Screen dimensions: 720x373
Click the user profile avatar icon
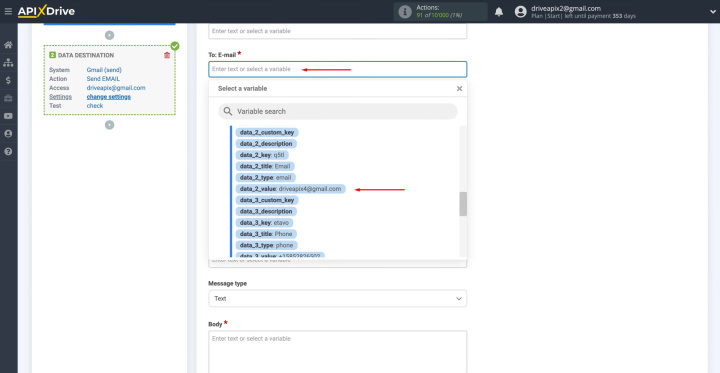pyautogui.click(x=520, y=12)
